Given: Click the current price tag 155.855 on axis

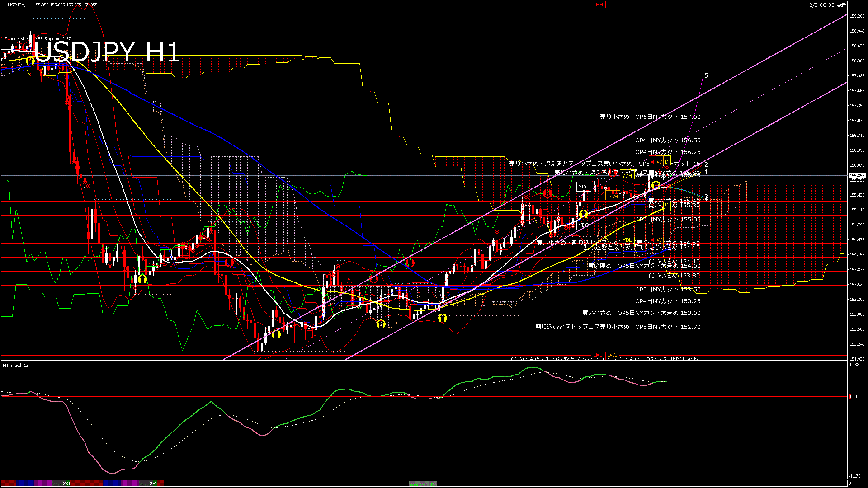Looking at the screenshot, I should tap(857, 175).
